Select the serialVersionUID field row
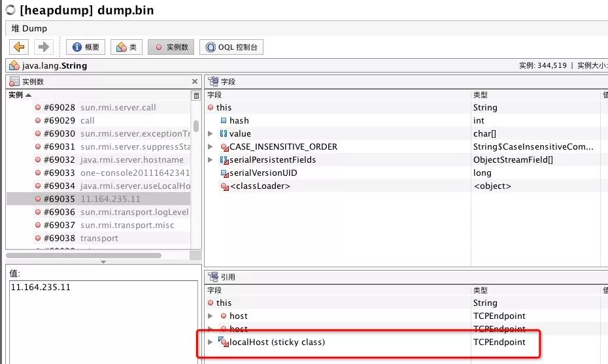 [x=406, y=173]
